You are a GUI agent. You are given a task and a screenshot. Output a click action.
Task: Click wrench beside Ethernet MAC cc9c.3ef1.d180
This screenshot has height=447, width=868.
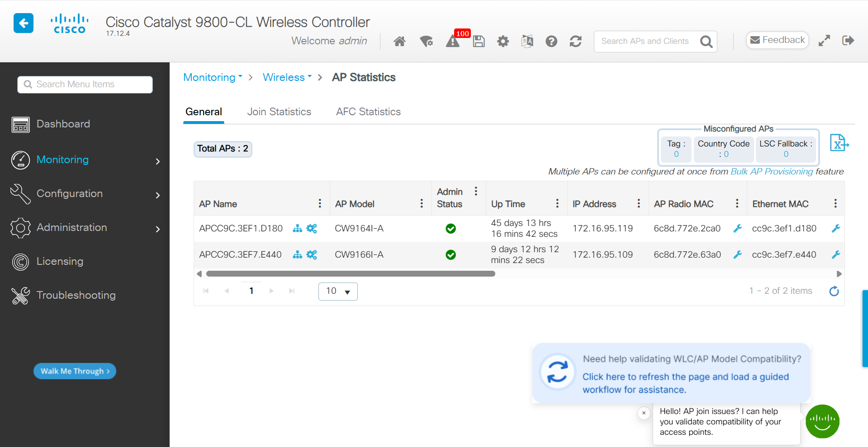pyautogui.click(x=836, y=229)
